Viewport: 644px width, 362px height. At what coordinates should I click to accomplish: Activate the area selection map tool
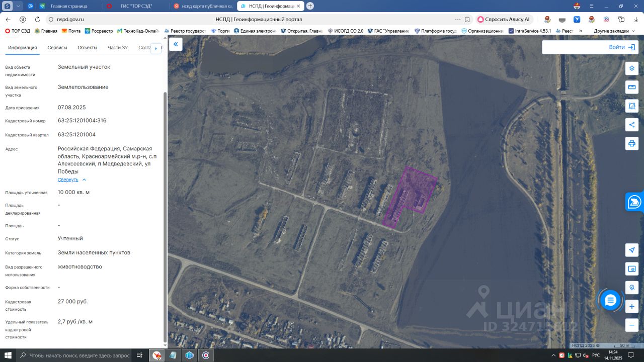[x=632, y=106]
